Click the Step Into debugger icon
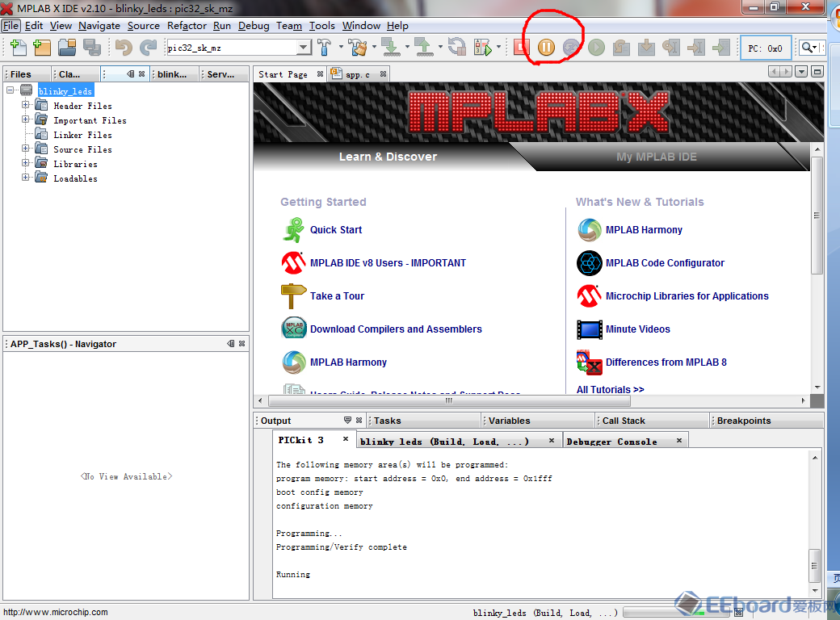This screenshot has height=620, width=840. 647,48
